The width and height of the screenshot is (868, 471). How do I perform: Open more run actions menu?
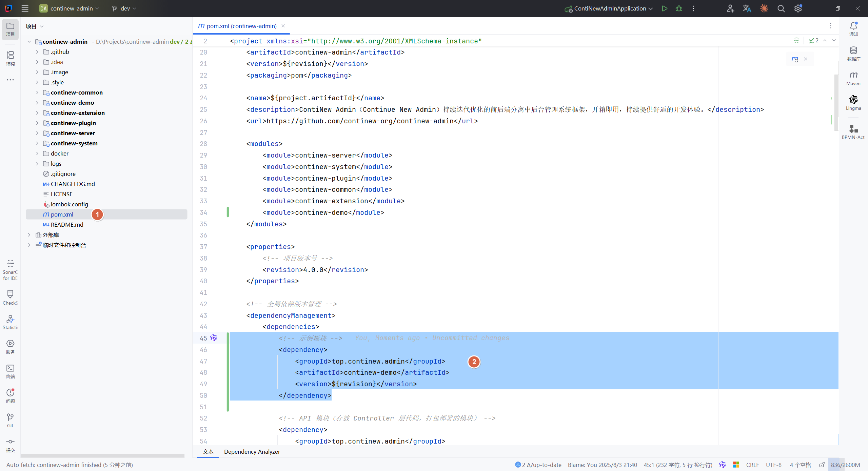(693, 8)
